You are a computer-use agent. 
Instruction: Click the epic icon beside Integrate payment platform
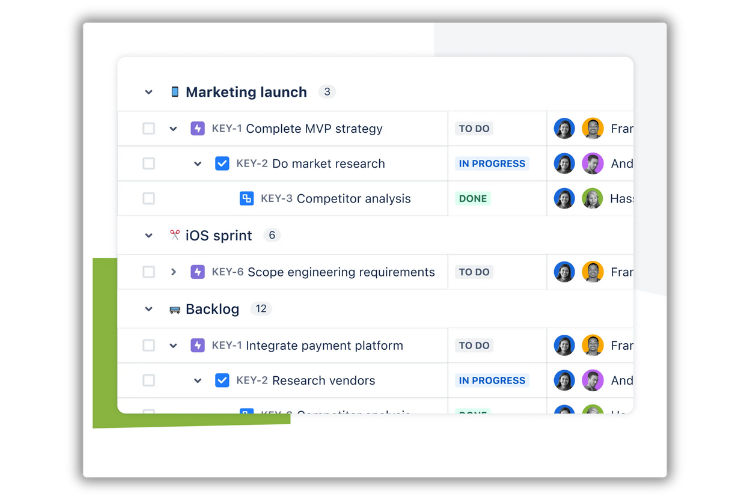pyautogui.click(x=198, y=346)
